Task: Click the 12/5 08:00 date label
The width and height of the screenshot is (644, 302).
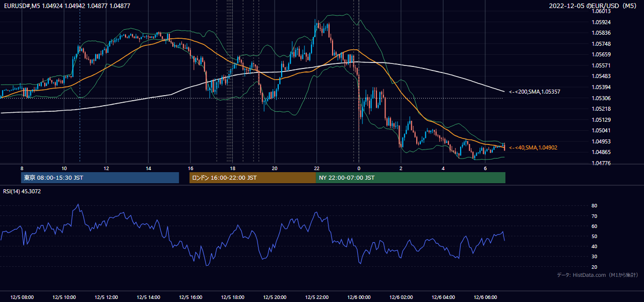Action: click(22, 297)
